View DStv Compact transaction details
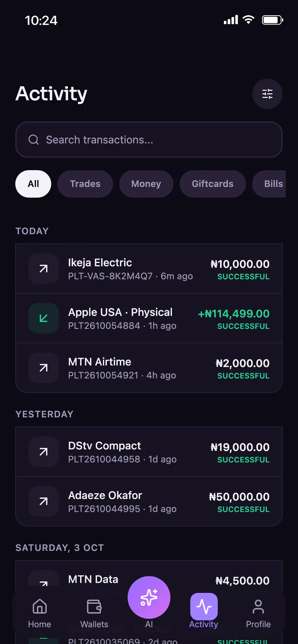 point(149,452)
